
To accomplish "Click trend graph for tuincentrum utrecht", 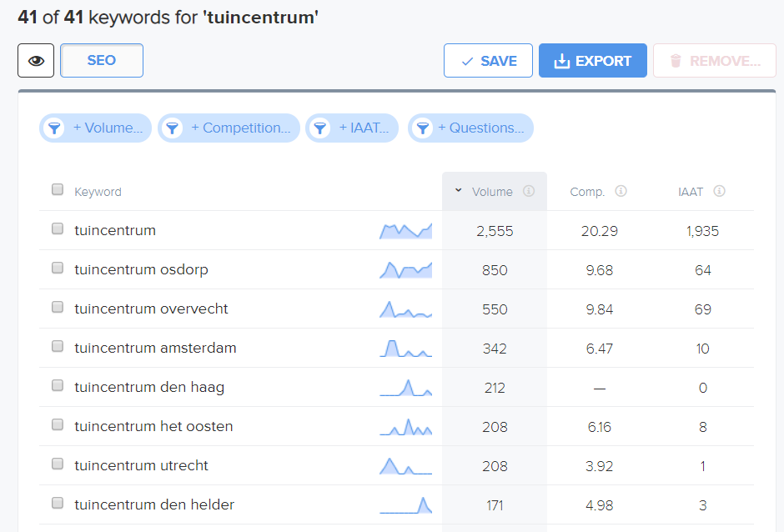I will point(405,466).
